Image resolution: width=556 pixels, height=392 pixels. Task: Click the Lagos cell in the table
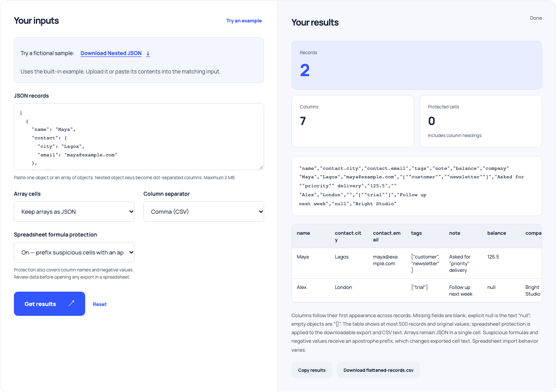point(349,263)
